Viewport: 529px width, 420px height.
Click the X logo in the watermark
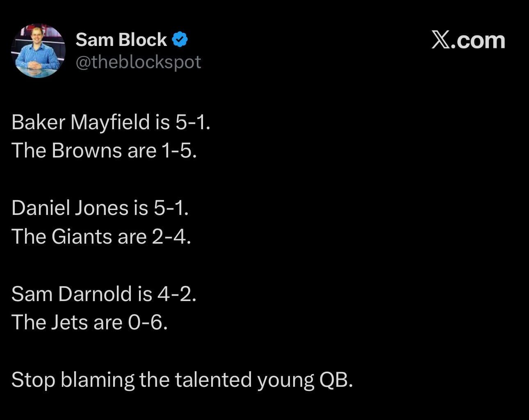coord(440,40)
